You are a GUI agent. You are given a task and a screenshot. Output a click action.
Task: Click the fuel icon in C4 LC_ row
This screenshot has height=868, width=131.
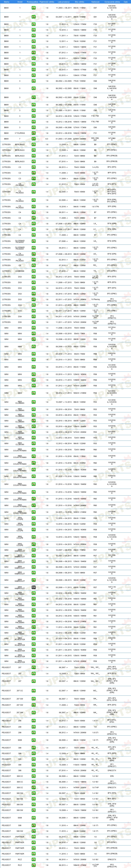(x=34, y=229)
